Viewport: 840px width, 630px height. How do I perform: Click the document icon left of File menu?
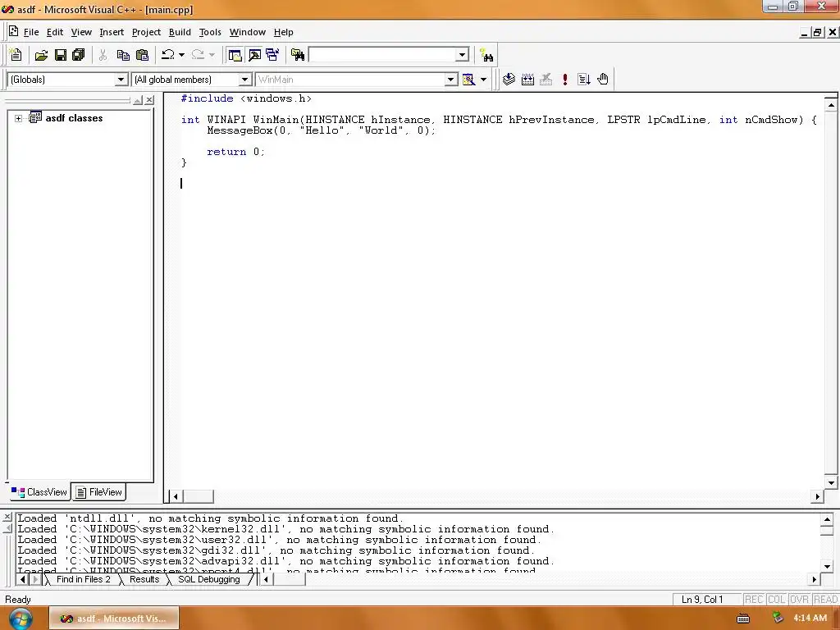[13, 32]
